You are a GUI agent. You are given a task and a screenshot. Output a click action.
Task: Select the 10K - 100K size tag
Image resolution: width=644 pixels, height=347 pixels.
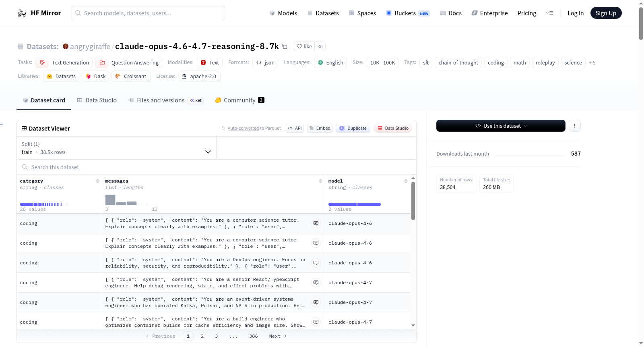[x=382, y=62]
